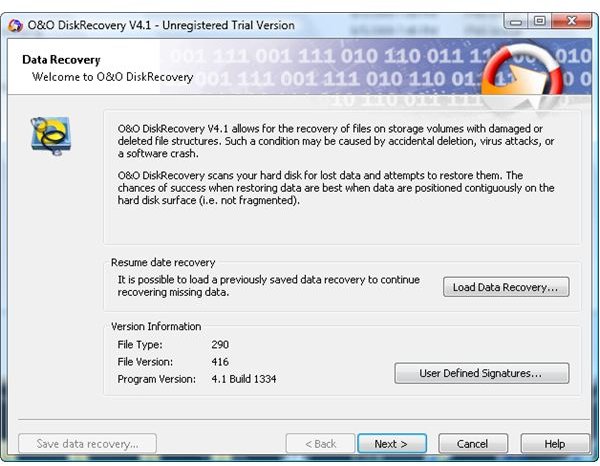This screenshot has width=600, height=466.
Task: Click the 'Resume date recovery' group label
Action: coord(163,262)
